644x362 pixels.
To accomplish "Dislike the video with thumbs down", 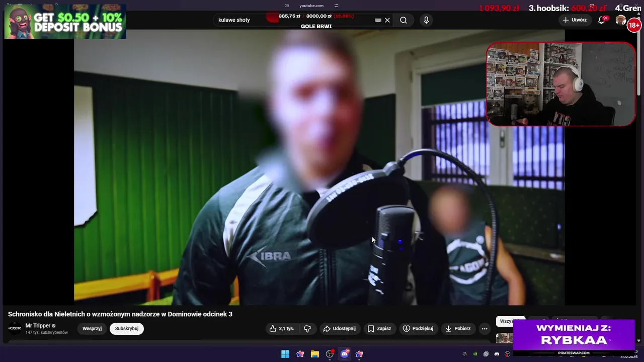I will coord(307,329).
